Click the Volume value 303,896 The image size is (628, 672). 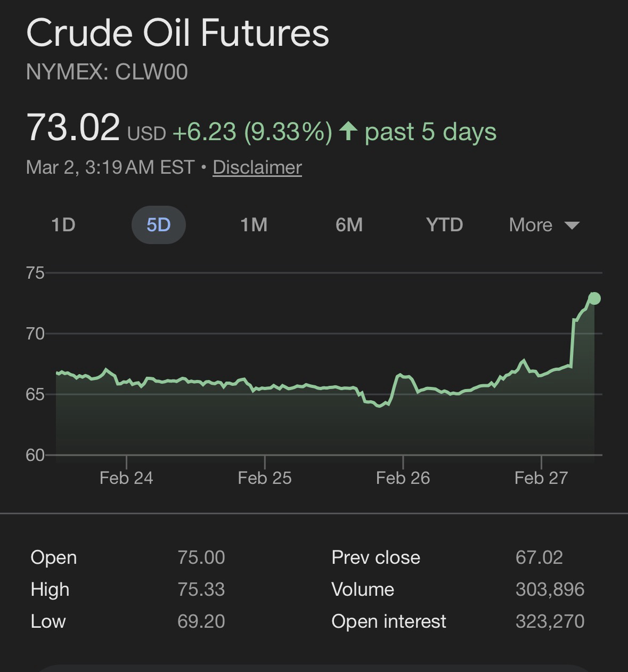[550, 589]
